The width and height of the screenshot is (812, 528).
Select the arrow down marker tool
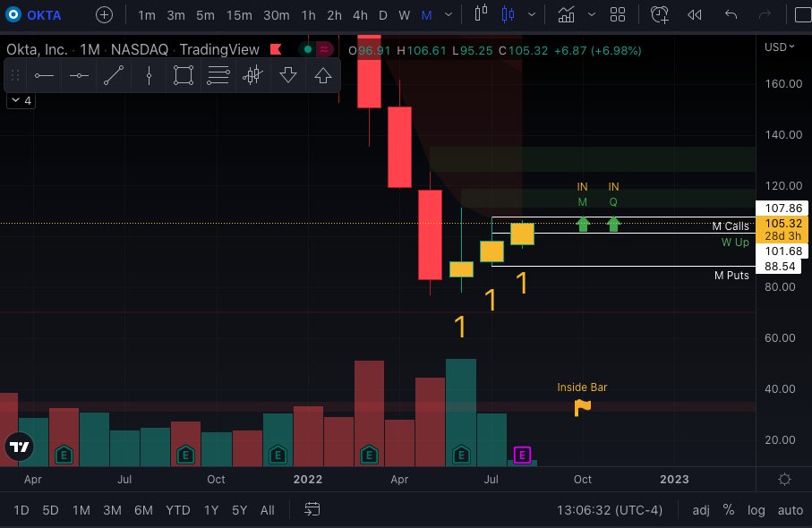tap(288, 75)
